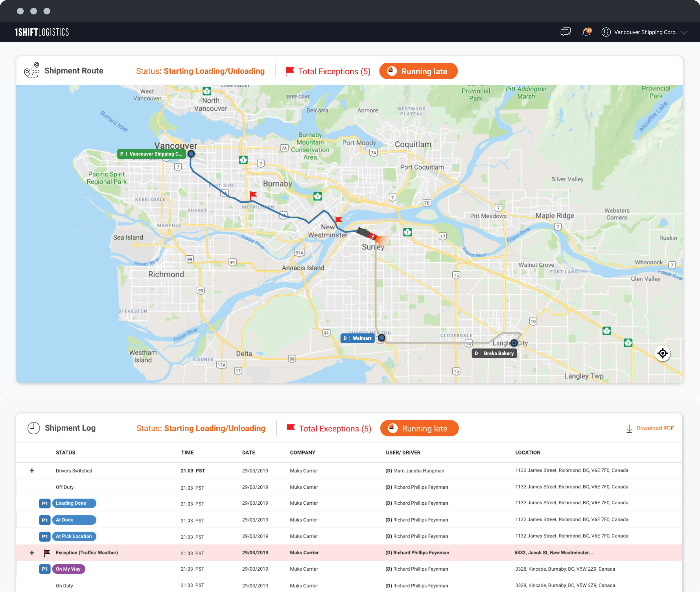The image size is (700, 592).
Task: Click the Shipment Log title
Action: (x=70, y=428)
